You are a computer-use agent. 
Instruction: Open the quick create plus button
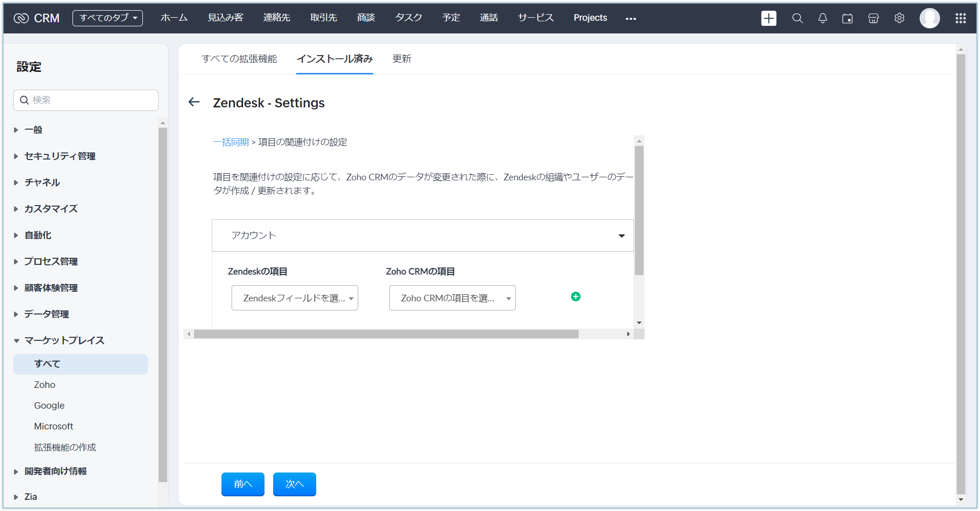click(x=769, y=18)
